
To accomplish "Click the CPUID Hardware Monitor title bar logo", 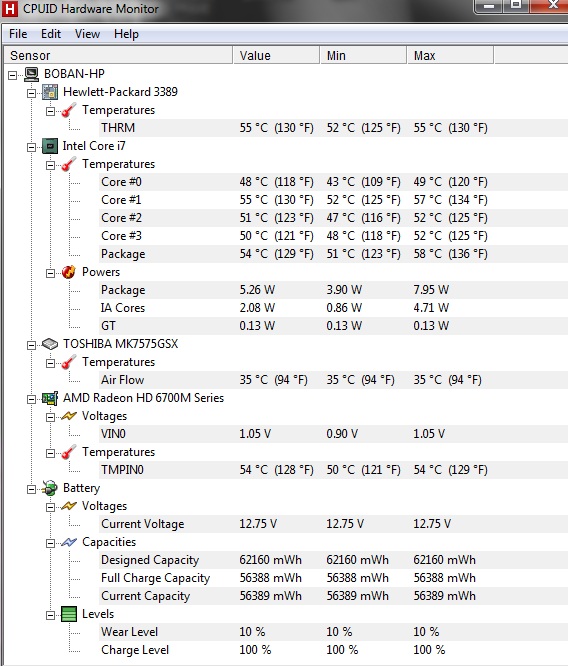I will point(10,9).
